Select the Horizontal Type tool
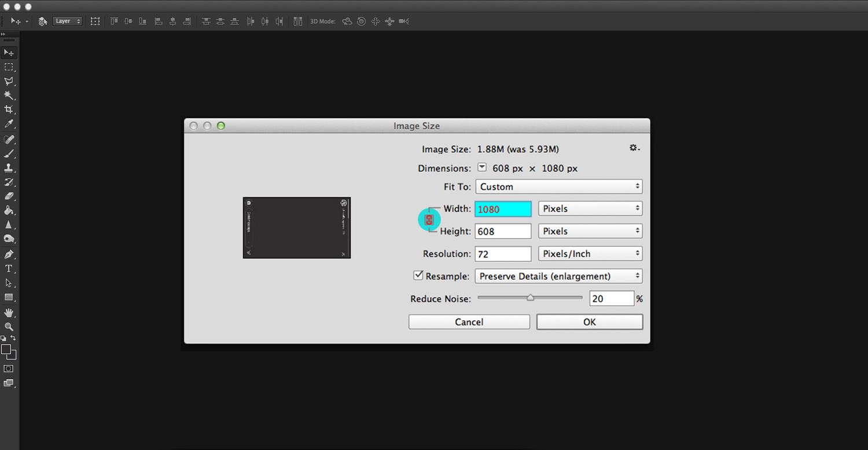 9,269
